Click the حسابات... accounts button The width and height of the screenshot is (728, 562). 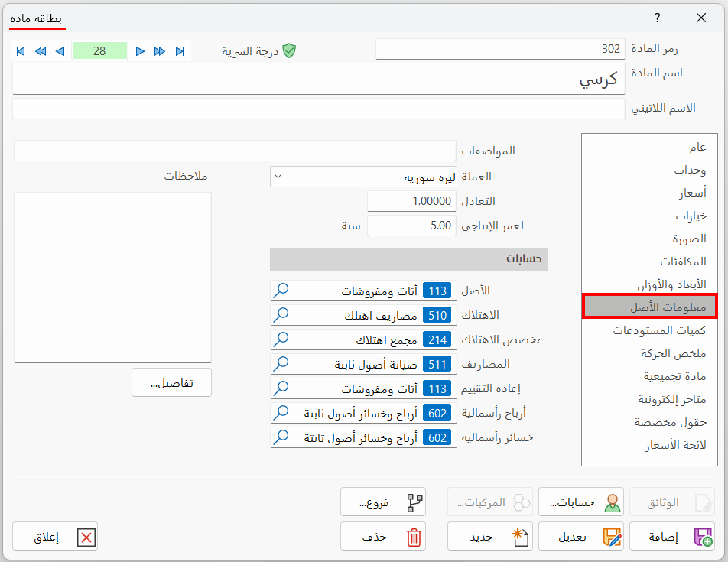[581, 502]
